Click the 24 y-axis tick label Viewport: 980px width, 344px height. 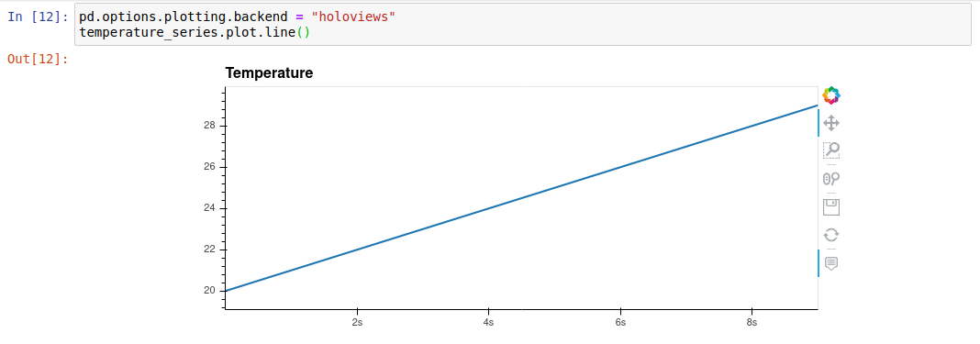[208, 208]
